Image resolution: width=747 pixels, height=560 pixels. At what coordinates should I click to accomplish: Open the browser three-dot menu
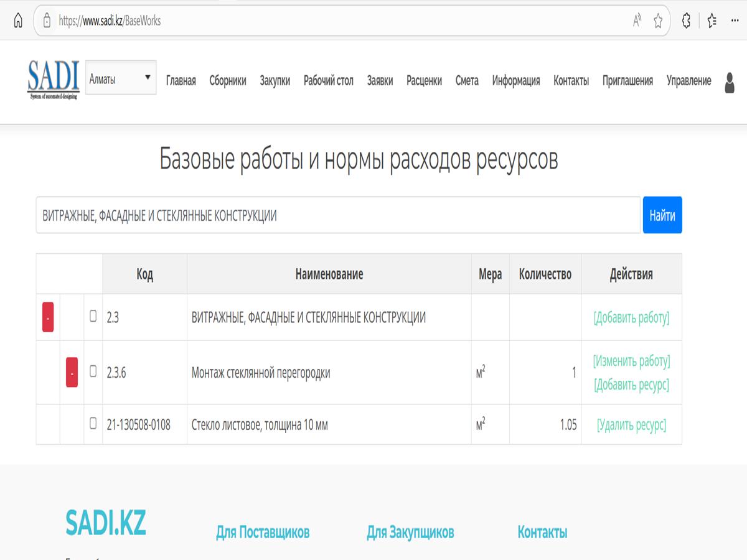pos(735,21)
